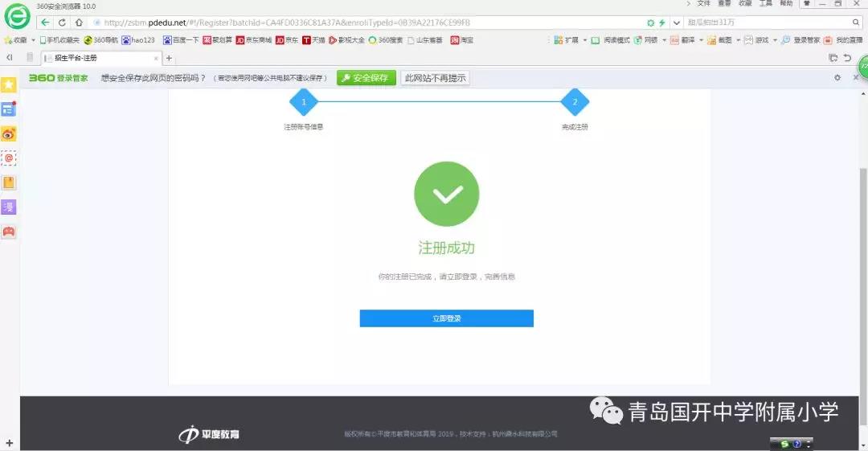Open the Weibo icon in the sidebar
This screenshot has height=451, width=868.
click(9, 134)
